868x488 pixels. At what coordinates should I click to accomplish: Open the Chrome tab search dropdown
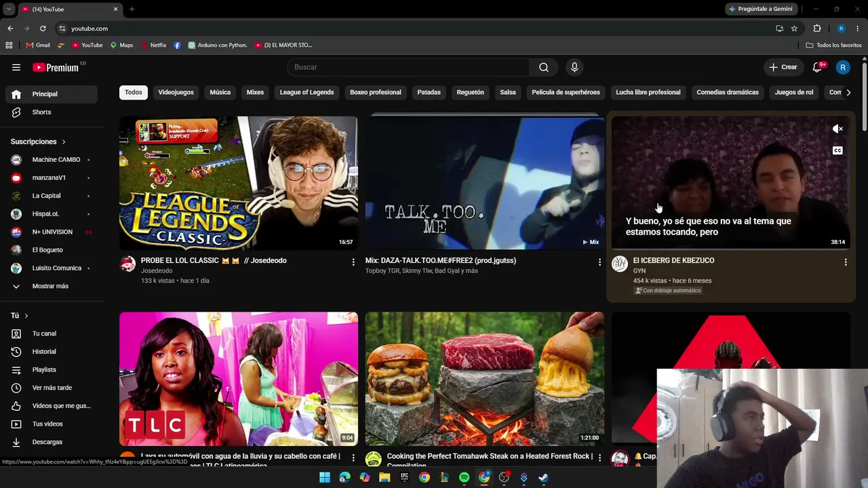(x=9, y=9)
